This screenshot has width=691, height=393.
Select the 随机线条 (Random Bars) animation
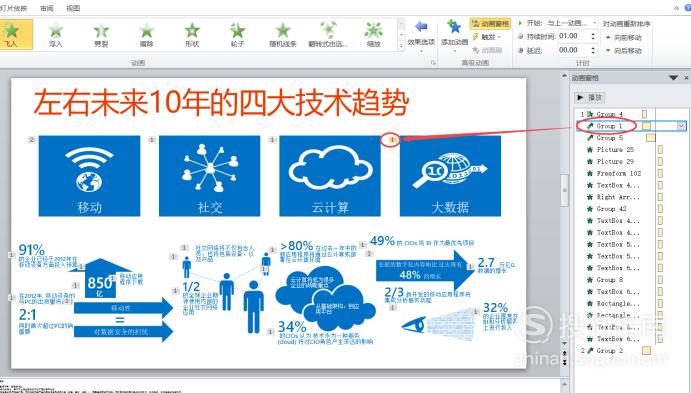[x=283, y=34]
